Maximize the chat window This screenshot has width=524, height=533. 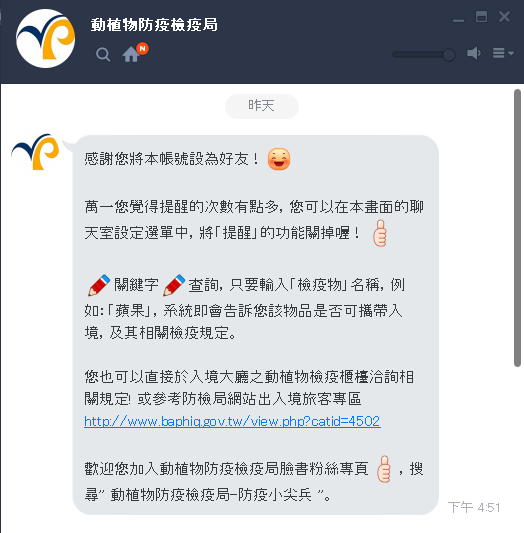point(481,17)
